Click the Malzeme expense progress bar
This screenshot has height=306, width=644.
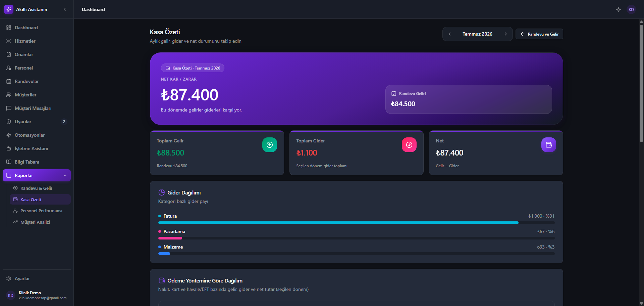tap(356, 254)
